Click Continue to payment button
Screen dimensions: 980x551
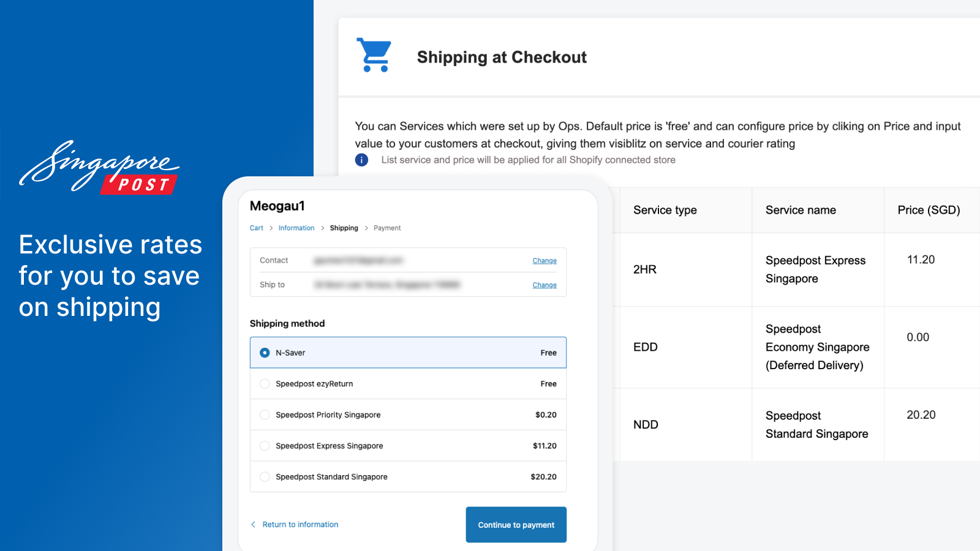point(516,525)
